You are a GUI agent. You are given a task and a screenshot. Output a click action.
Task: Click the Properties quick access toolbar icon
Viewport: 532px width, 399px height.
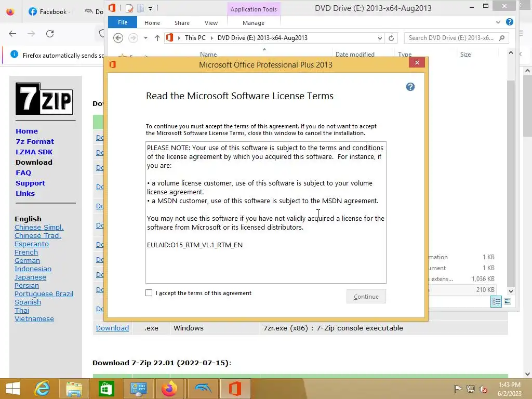129,8
